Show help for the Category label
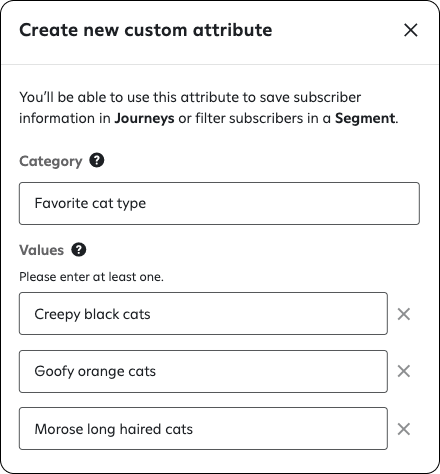Image resolution: width=440 pixels, height=474 pixels. pos(97,160)
